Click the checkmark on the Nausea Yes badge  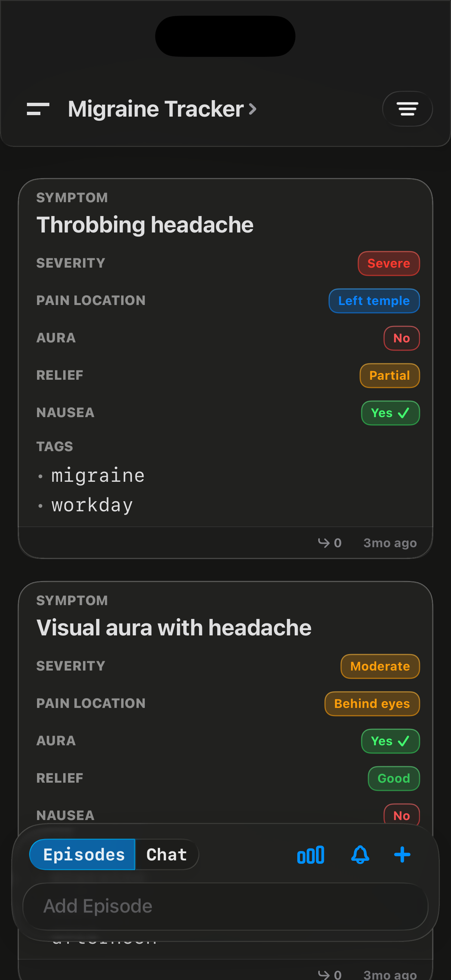click(404, 413)
